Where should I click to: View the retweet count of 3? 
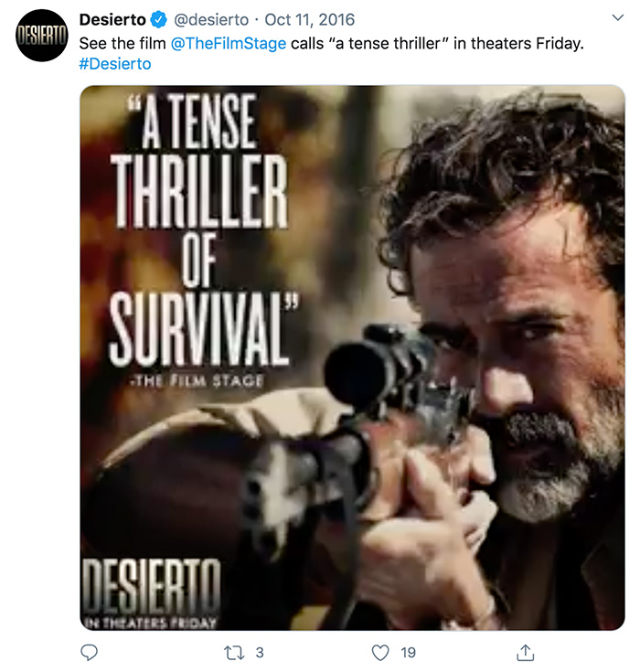click(x=260, y=652)
